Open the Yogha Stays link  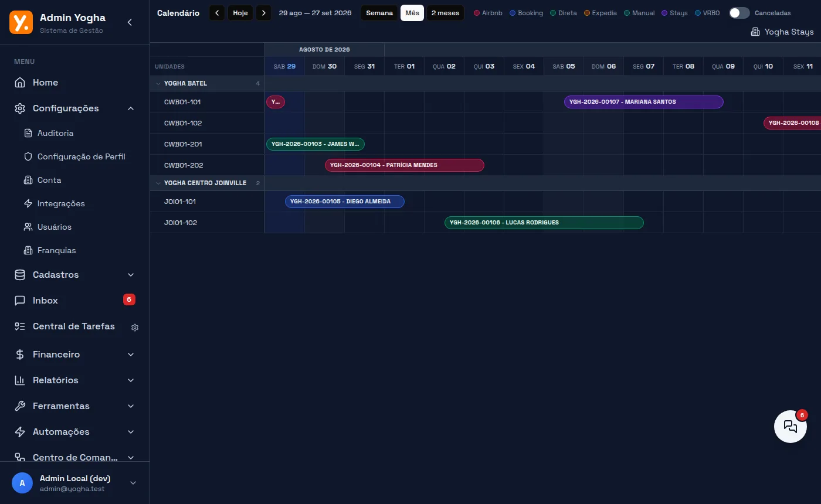[782, 32]
